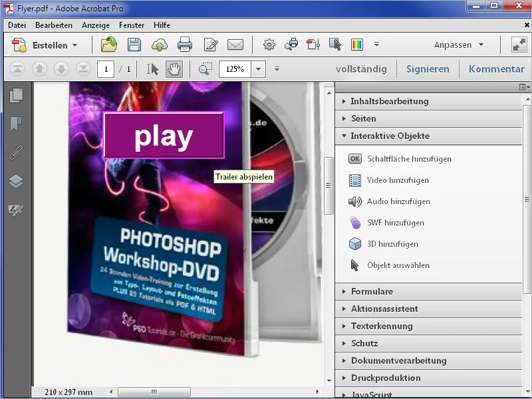This screenshot has height=399, width=532.
Task: Open the Anzeige menu
Action: pyautogui.click(x=96, y=25)
